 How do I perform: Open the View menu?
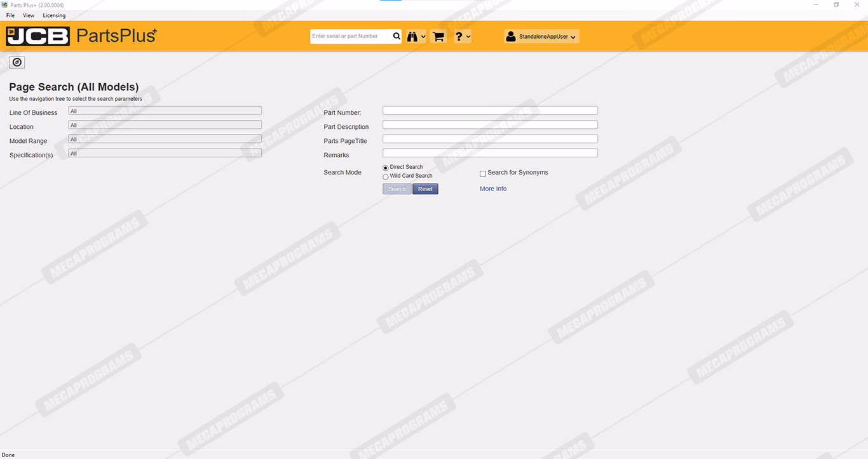tap(29, 15)
